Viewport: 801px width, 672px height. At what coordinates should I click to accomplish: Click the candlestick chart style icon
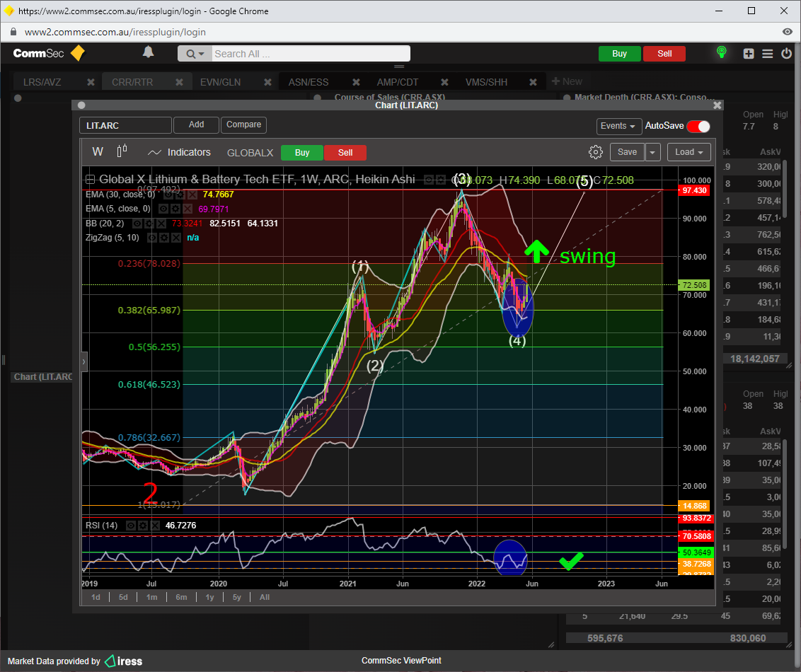click(x=122, y=151)
